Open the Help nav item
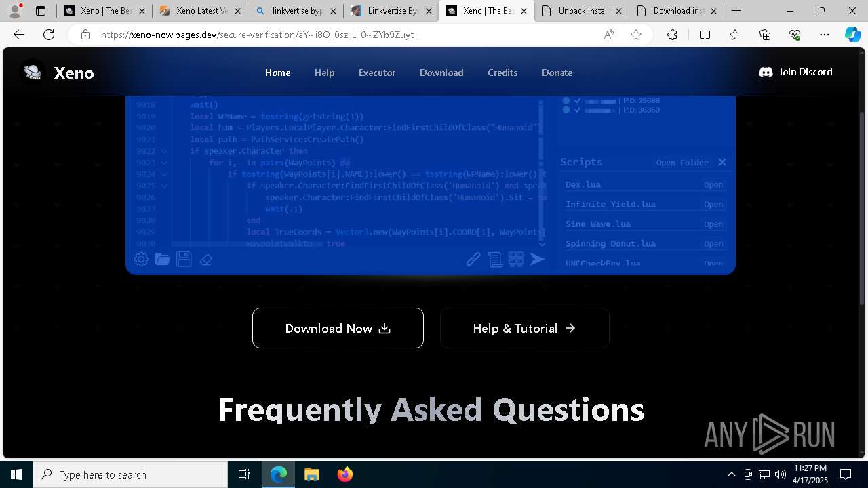 pos(324,73)
